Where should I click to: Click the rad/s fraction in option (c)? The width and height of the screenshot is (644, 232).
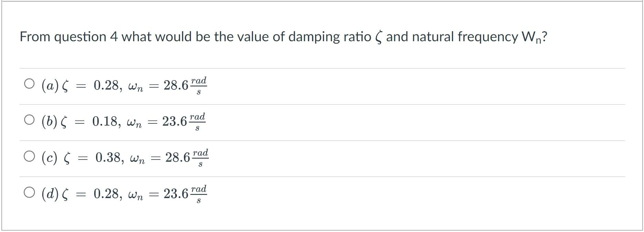201,158
